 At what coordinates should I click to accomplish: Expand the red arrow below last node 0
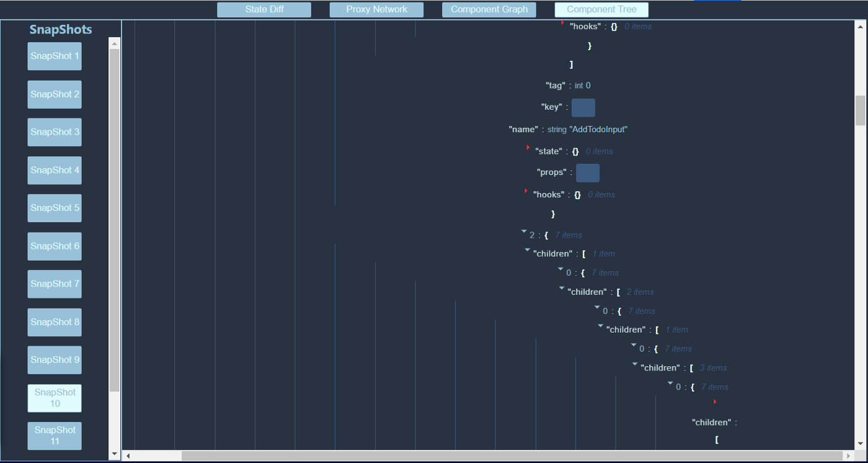(x=715, y=402)
